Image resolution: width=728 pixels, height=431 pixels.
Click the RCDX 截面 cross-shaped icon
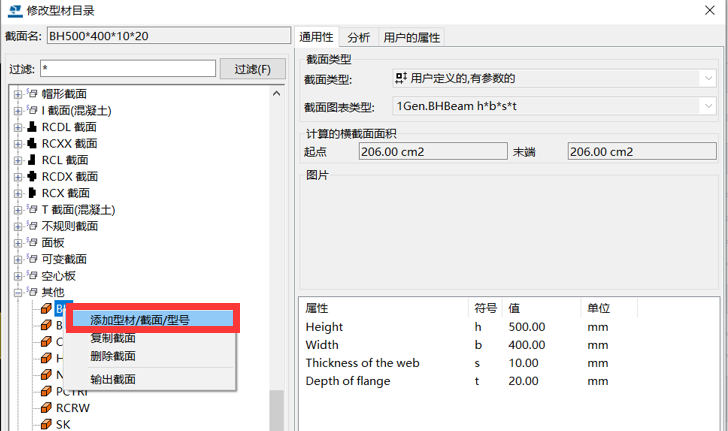click(32, 176)
